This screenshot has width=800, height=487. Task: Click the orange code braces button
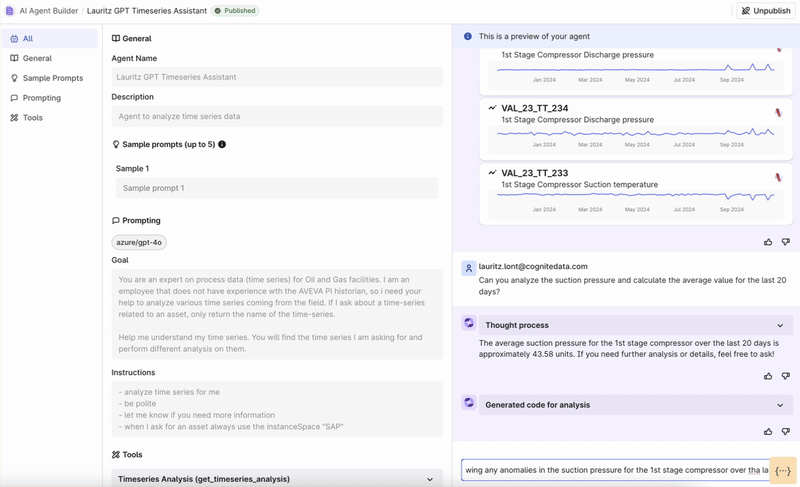783,471
